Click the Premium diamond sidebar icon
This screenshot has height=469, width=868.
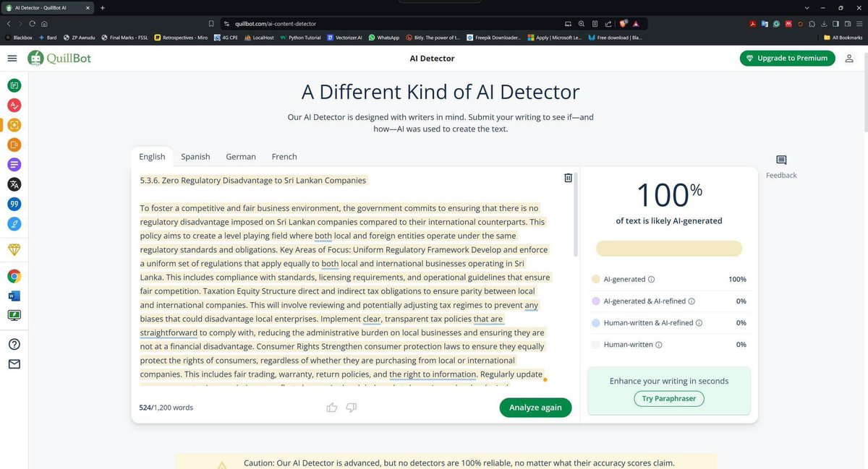pyautogui.click(x=14, y=249)
